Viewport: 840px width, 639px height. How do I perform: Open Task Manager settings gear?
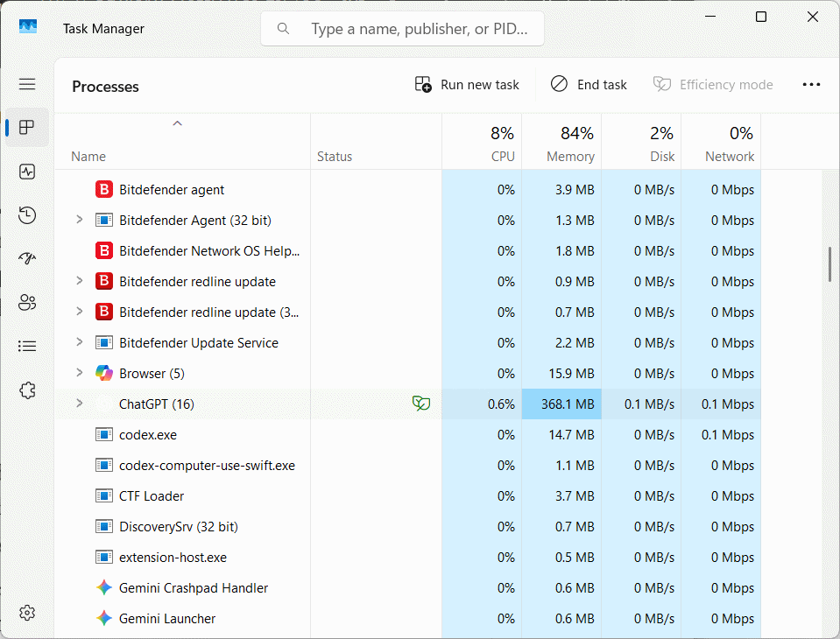27,612
